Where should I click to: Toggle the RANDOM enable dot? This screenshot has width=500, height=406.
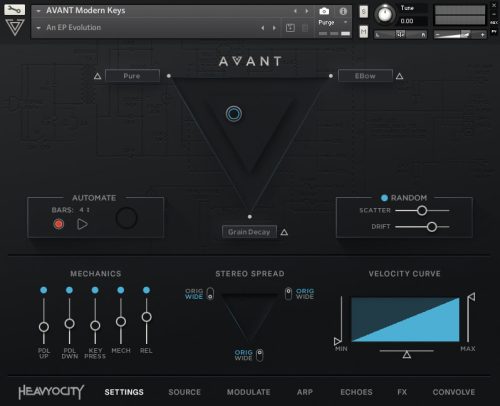pos(384,198)
